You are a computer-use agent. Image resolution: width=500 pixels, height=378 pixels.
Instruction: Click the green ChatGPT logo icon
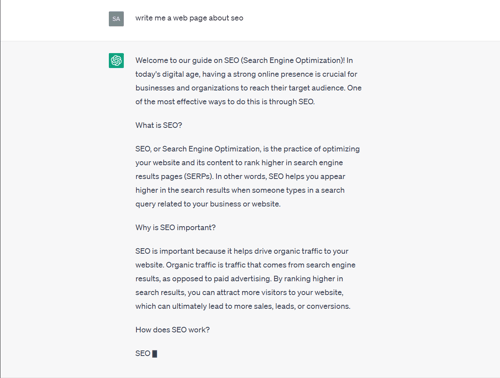point(116,60)
